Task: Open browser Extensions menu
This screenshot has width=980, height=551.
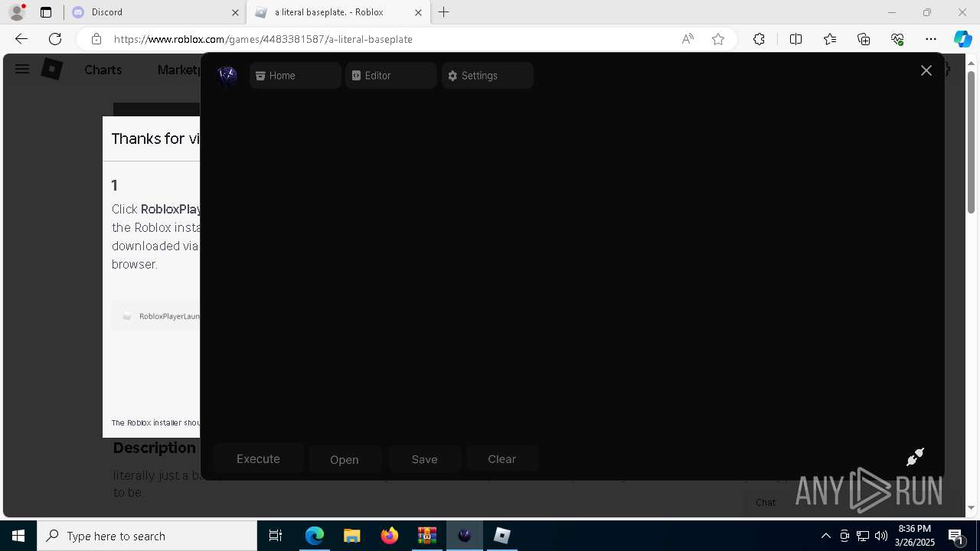Action: (759, 39)
